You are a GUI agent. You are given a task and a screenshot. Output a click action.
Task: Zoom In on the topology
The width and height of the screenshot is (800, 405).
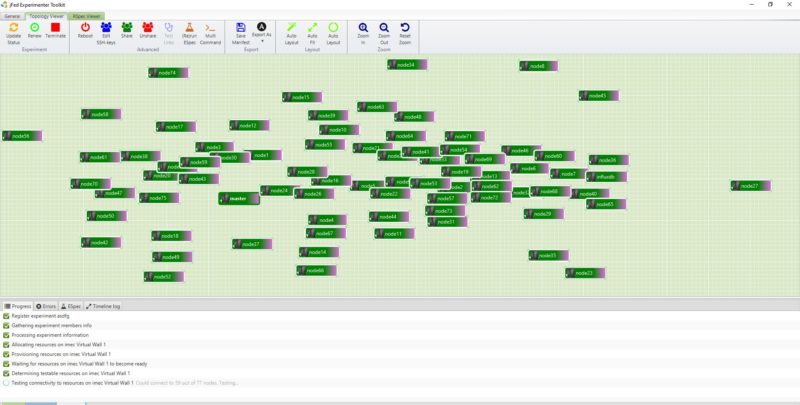point(362,28)
